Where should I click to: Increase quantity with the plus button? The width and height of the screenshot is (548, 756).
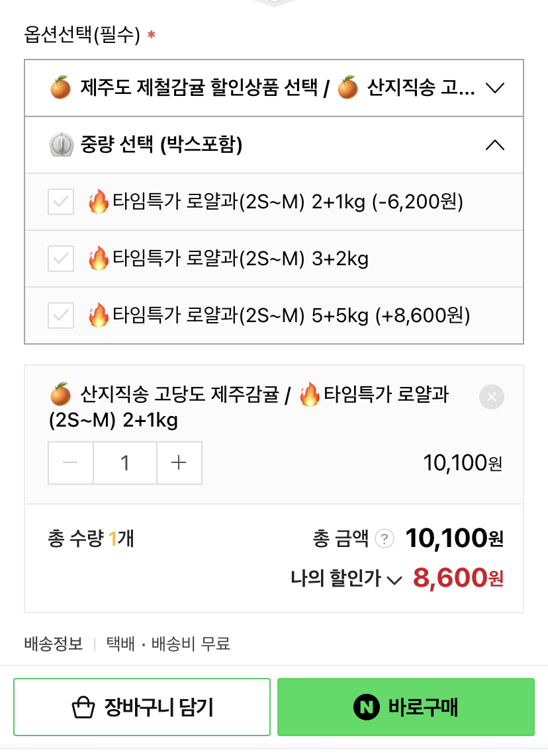(179, 463)
